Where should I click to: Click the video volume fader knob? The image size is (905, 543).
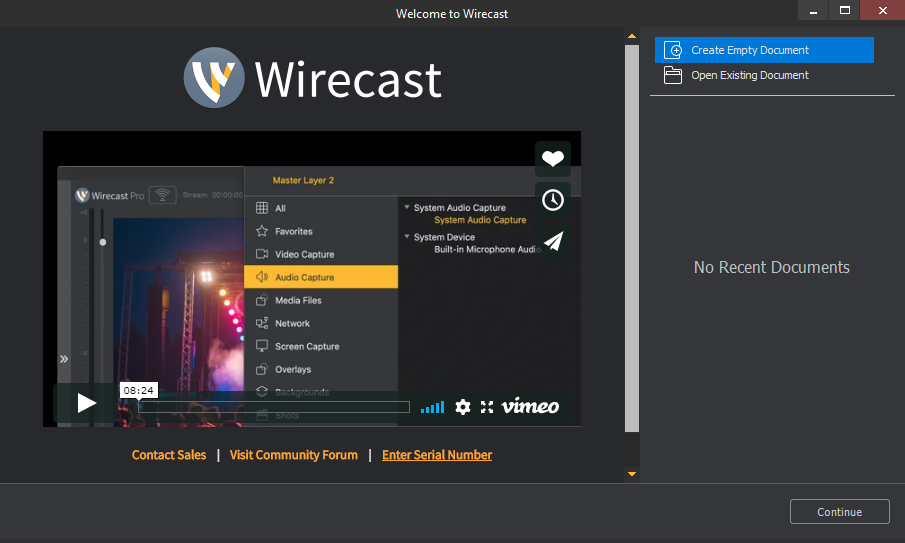pyautogui.click(x=103, y=242)
